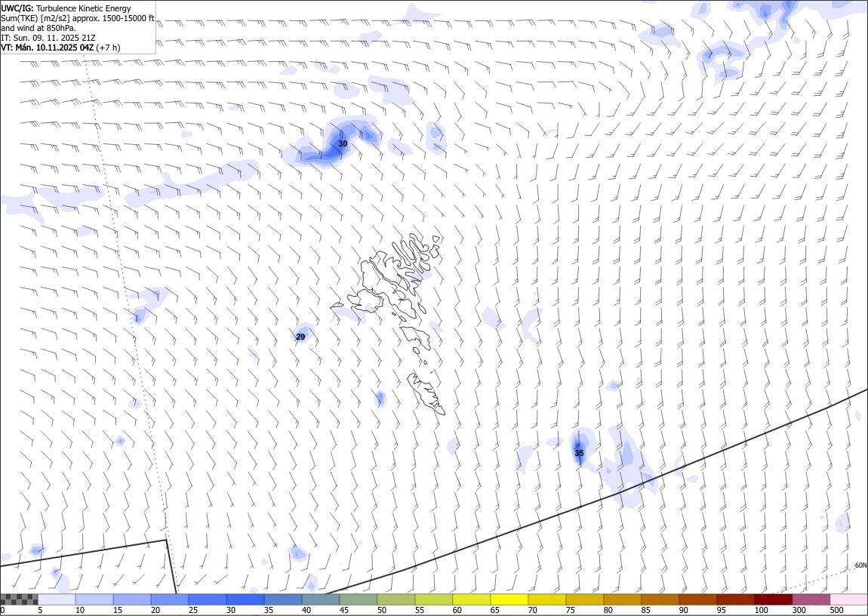Select the 'Sum(TKE) [m2/s2] approx. 1500-15000 ft' line

[x=78, y=18]
